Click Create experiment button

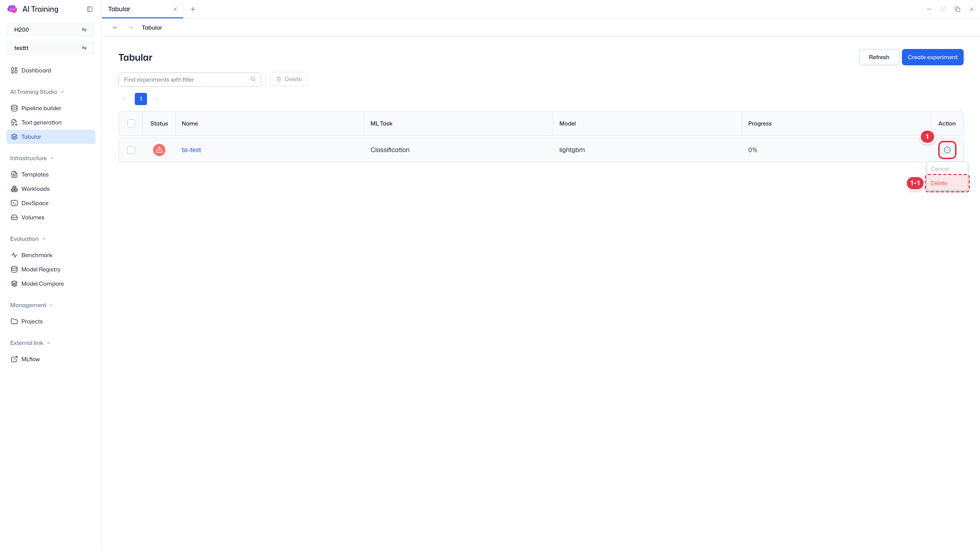point(933,57)
